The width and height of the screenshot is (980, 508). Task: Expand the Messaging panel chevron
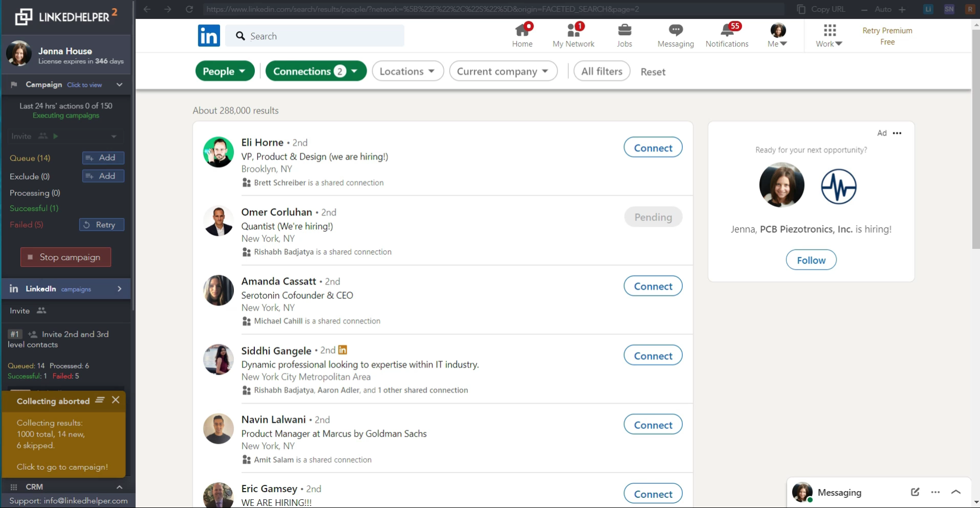tap(955, 492)
